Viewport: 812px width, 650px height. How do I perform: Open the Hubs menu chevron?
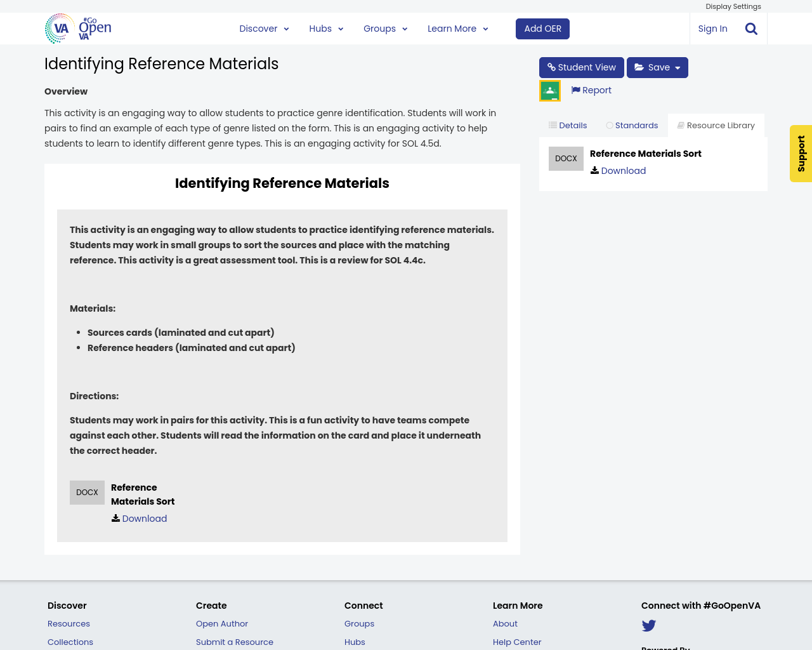[341, 28]
